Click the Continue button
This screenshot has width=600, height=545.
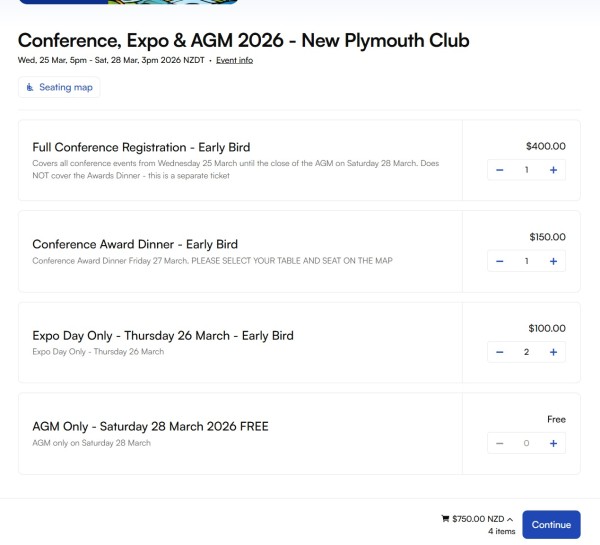click(551, 524)
